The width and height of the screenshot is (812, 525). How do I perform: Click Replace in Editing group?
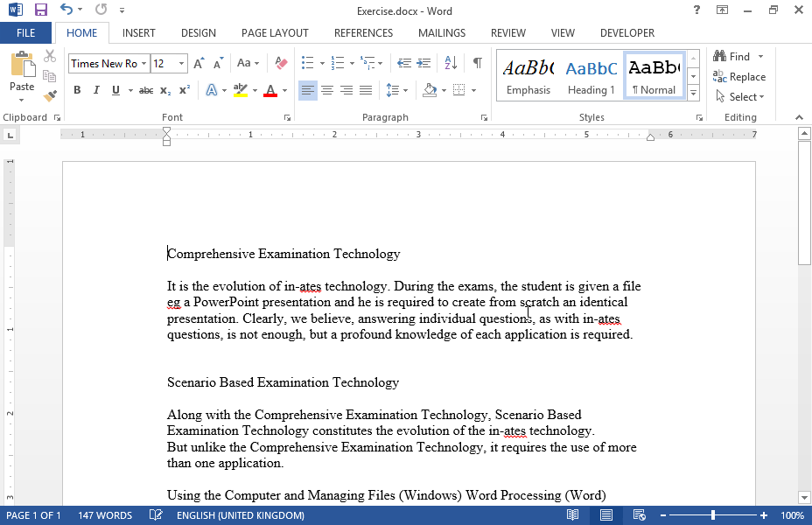point(739,77)
